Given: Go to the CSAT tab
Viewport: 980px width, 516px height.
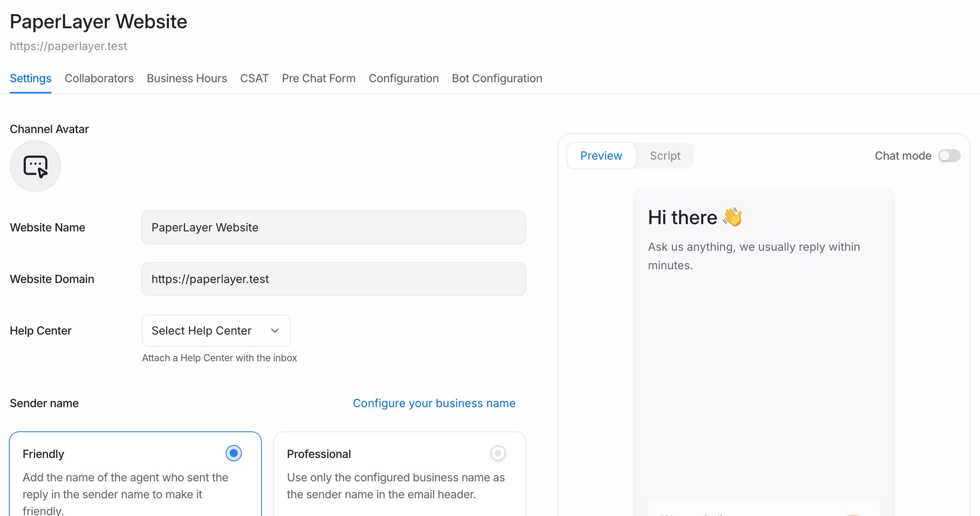Looking at the screenshot, I should [x=254, y=78].
